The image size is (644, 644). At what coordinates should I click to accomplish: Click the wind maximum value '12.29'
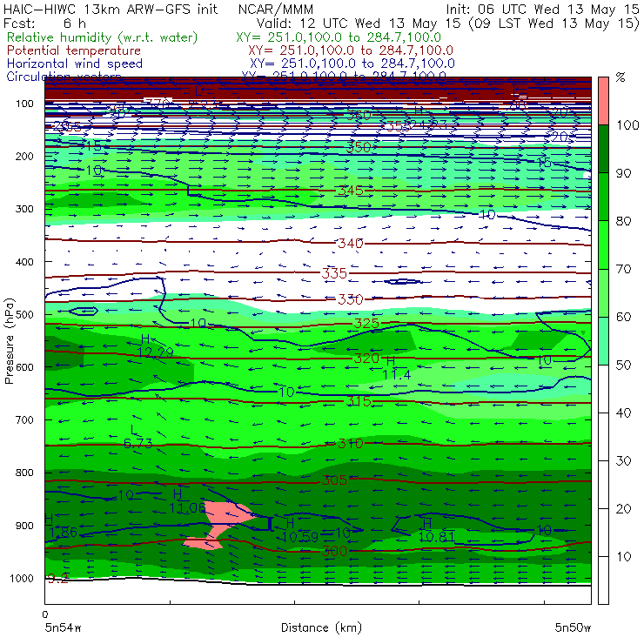point(155,352)
